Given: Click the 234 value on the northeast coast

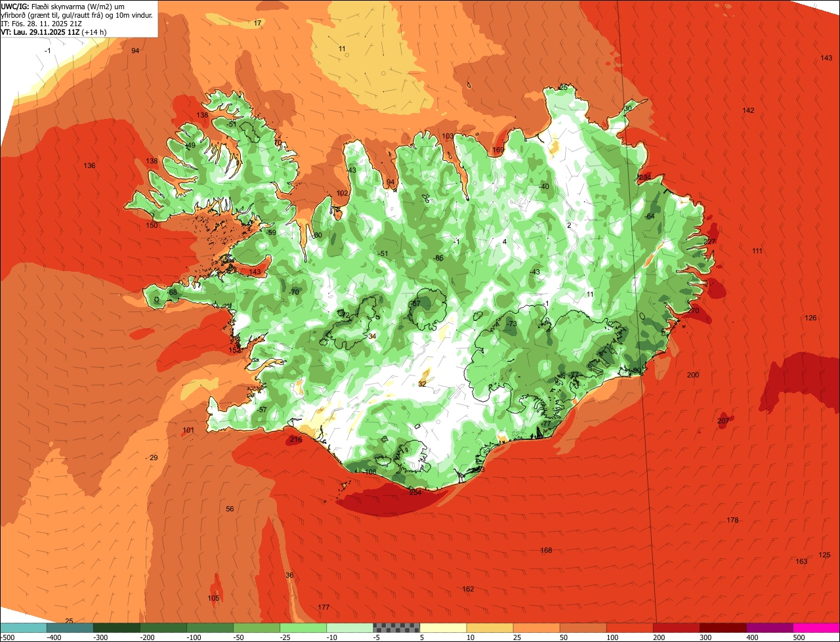Looking at the screenshot, I should 645,177.
